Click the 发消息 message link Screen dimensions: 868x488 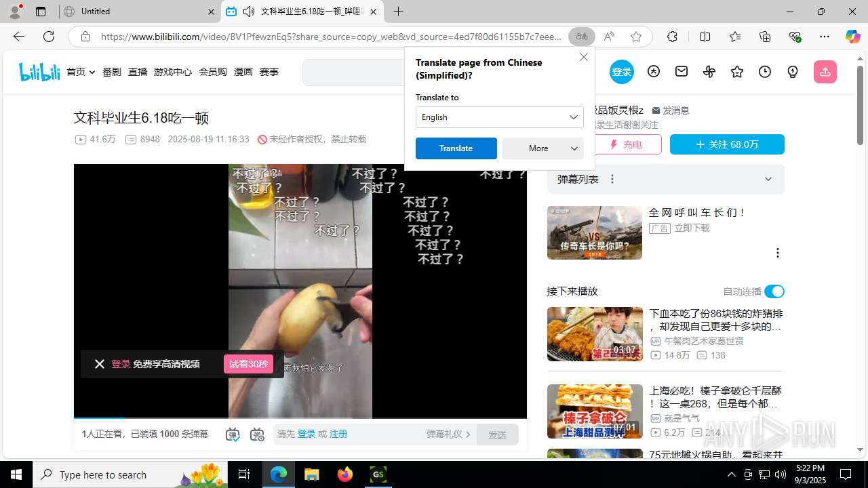tap(671, 110)
